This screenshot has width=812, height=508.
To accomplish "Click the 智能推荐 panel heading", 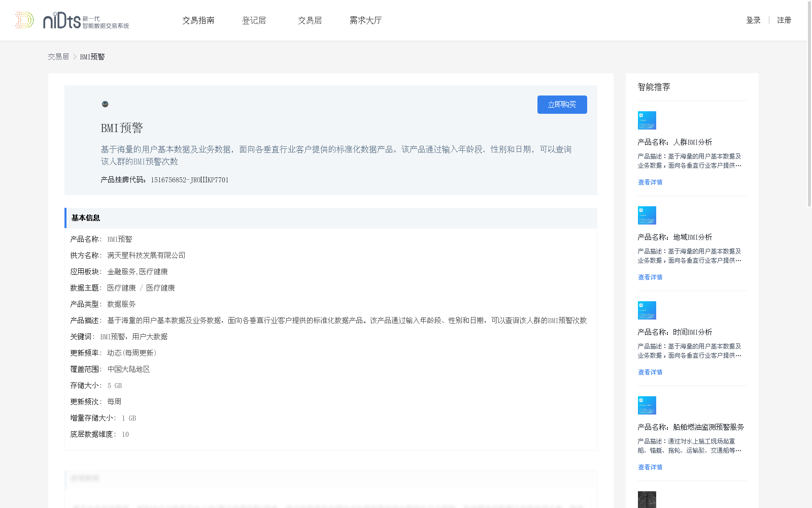I will 654,87.
